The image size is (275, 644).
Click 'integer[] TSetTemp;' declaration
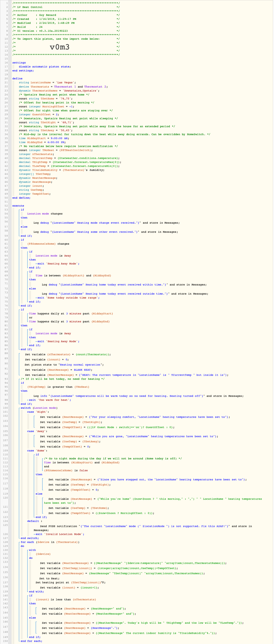point(35,174)
